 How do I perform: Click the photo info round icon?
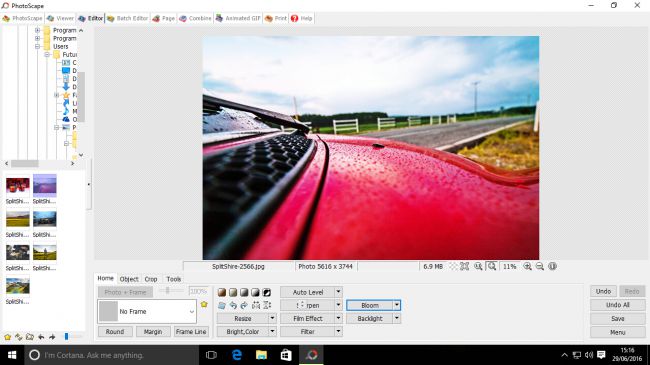552,266
